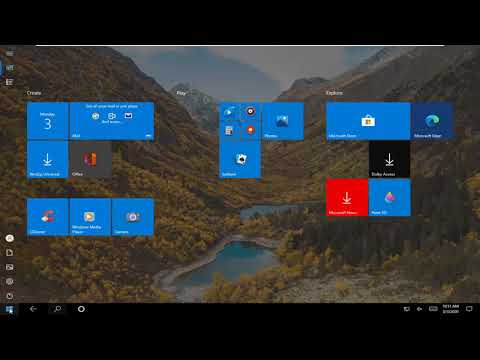The width and height of the screenshot is (480, 360).
Task: Click the Create group header
Action: 34,93
